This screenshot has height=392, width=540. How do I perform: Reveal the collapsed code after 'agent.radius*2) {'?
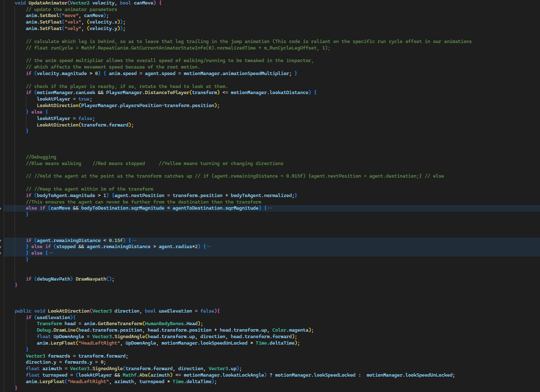pyautogui.click(x=209, y=247)
